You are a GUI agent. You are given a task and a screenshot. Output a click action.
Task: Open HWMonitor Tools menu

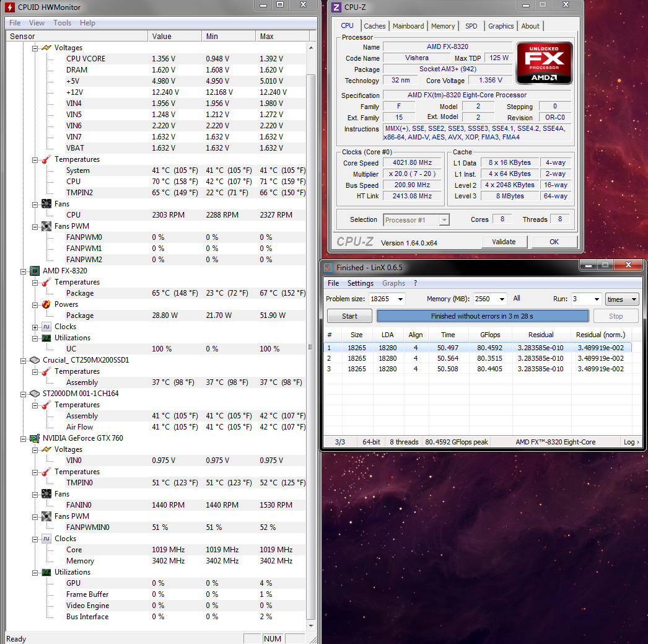pos(62,23)
